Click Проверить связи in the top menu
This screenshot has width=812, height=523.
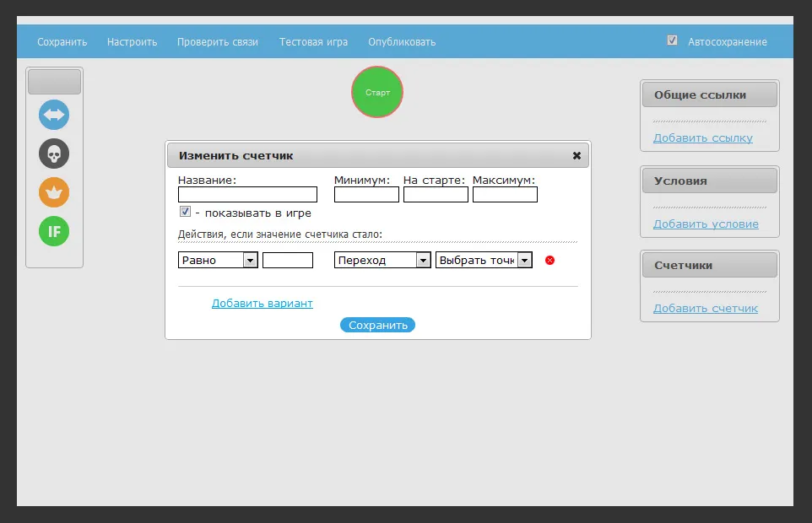click(x=218, y=41)
